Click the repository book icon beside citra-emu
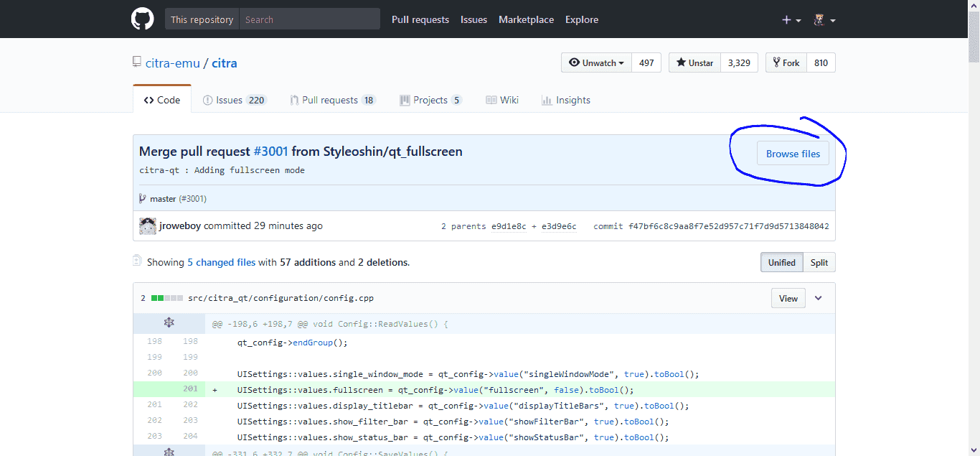 137,62
